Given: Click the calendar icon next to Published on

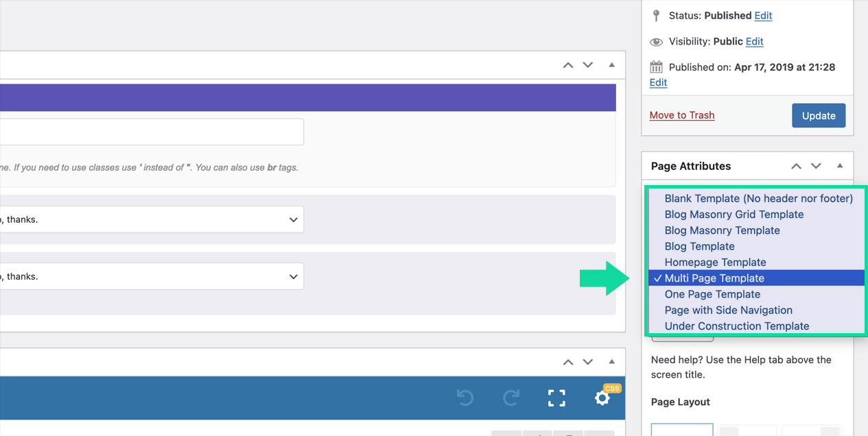Looking at the screenshot, I should point(657,67).
